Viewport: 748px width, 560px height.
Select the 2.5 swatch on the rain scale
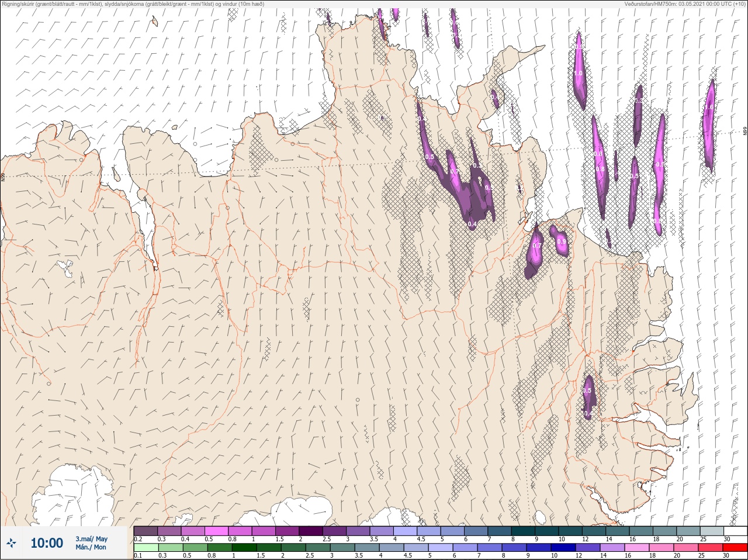click(x=318, y=548)
